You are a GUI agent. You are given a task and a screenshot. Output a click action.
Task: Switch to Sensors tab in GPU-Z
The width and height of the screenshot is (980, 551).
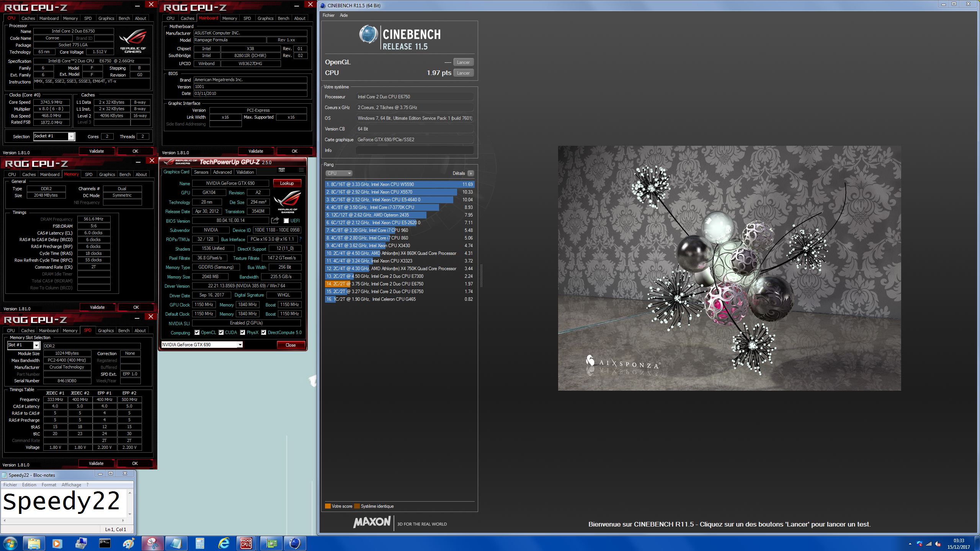pos(201,172)
